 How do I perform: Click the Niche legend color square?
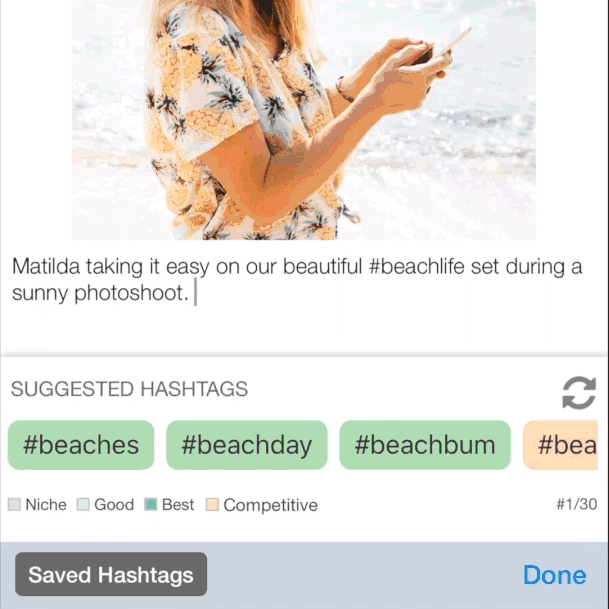tap(15, 505)
